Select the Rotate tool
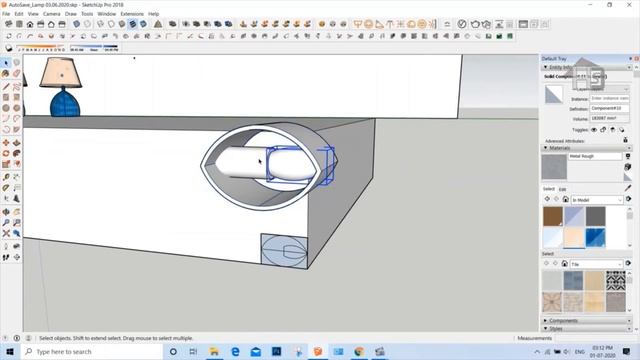 pyautogui.click(x=6, y=153)
